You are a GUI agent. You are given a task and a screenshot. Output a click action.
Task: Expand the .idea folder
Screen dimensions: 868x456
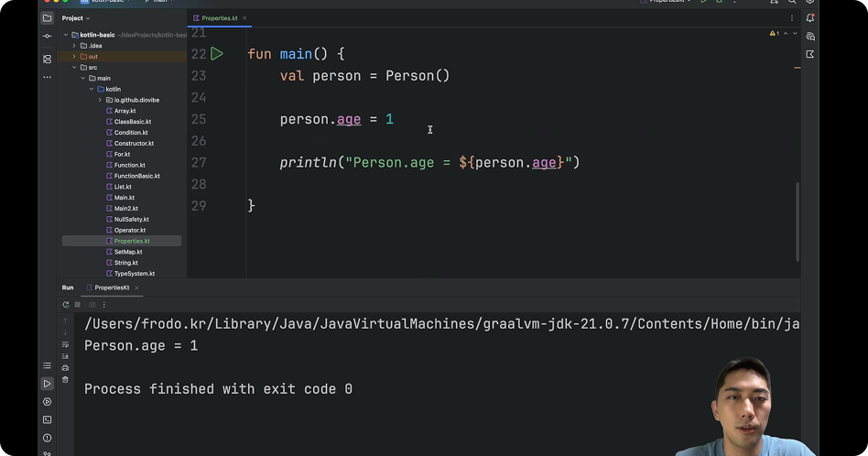pos(74,46)
